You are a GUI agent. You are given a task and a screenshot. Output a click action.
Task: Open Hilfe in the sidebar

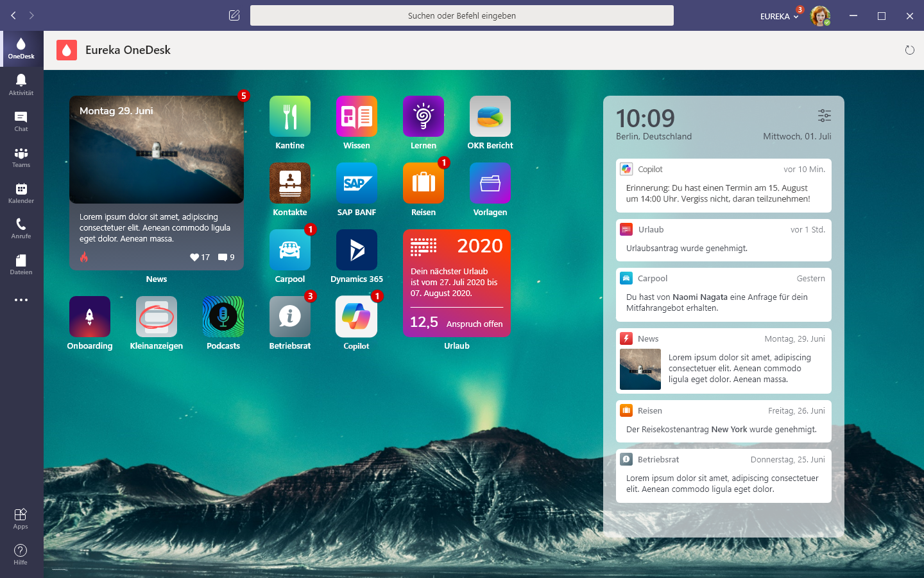(x=21, y=554)
